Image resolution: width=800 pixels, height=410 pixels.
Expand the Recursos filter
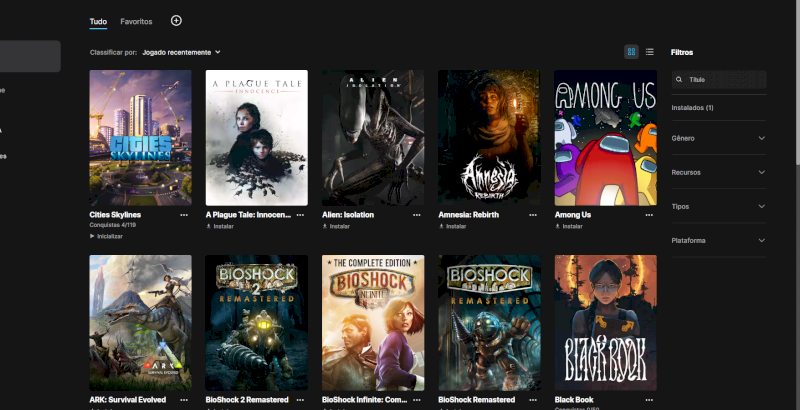[x=719, y=172]
